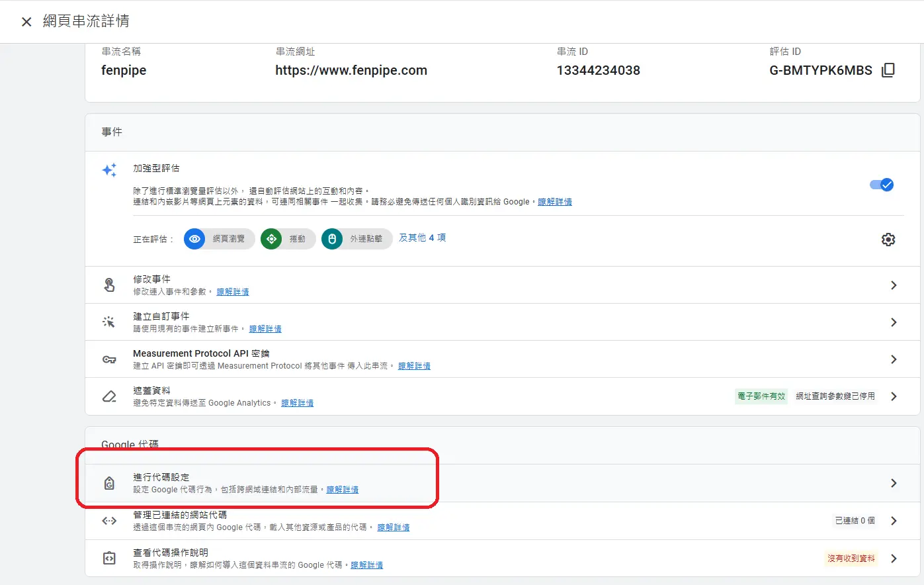
Task: Click the icon beside 查看代碼操作說明
Action: 109,558
